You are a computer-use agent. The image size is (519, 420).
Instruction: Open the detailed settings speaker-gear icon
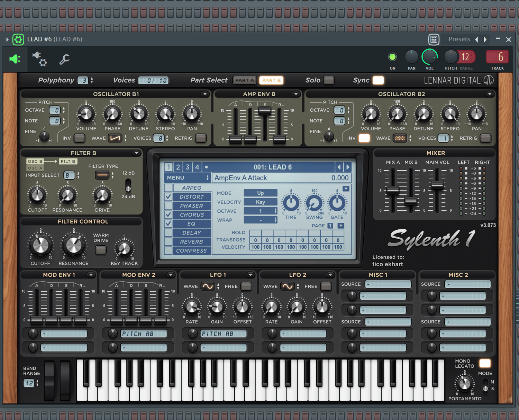pos(39,59)
